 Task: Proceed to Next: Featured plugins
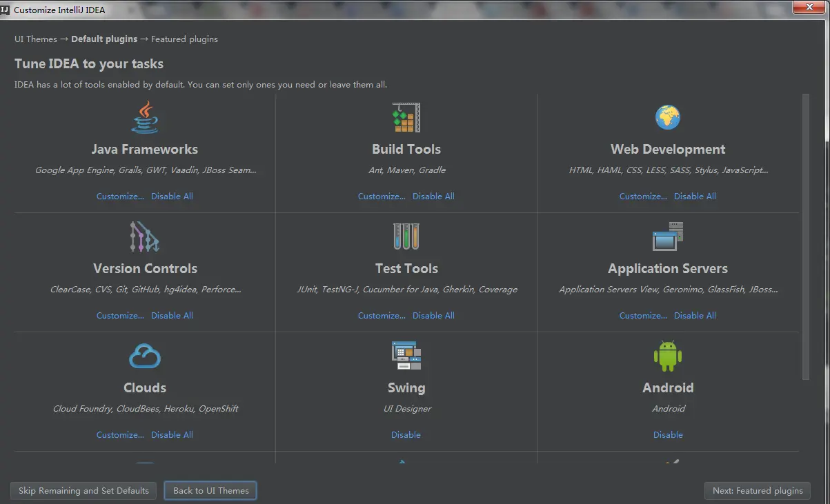coord(758,491)
